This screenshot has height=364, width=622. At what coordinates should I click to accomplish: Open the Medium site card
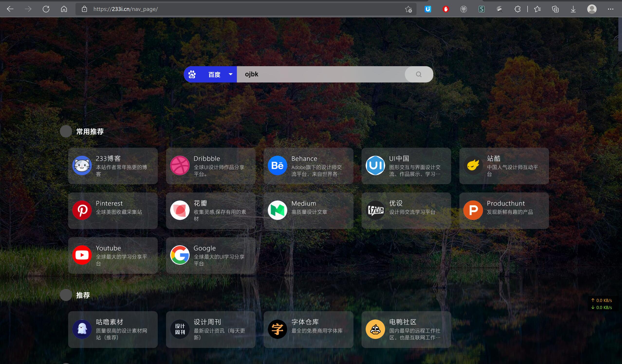point(308,210)
